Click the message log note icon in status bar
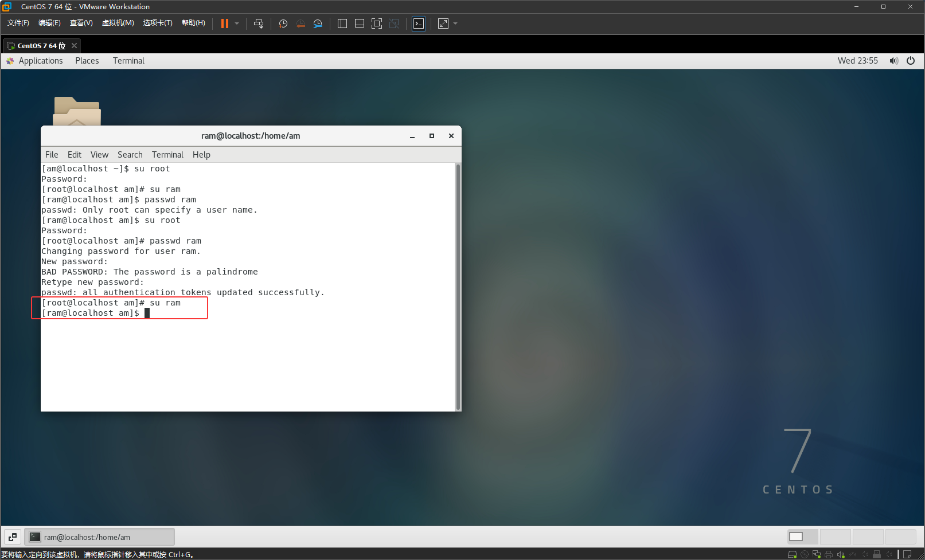This screenshot has width=925, height=560. (907, 554)
